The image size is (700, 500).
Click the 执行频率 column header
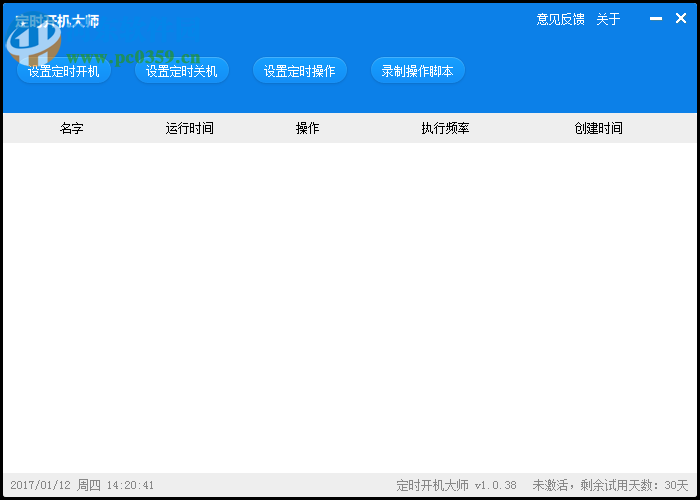(x=445, y=129)
